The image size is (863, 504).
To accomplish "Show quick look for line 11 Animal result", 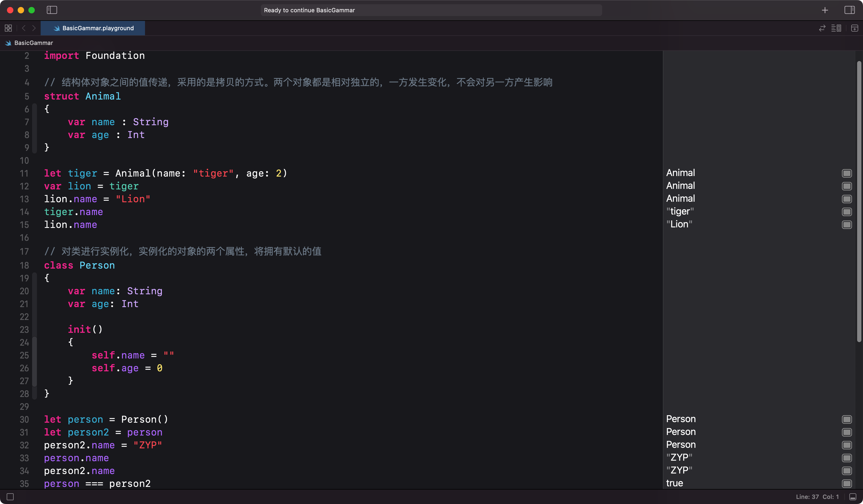I will [x=847, y=173].
